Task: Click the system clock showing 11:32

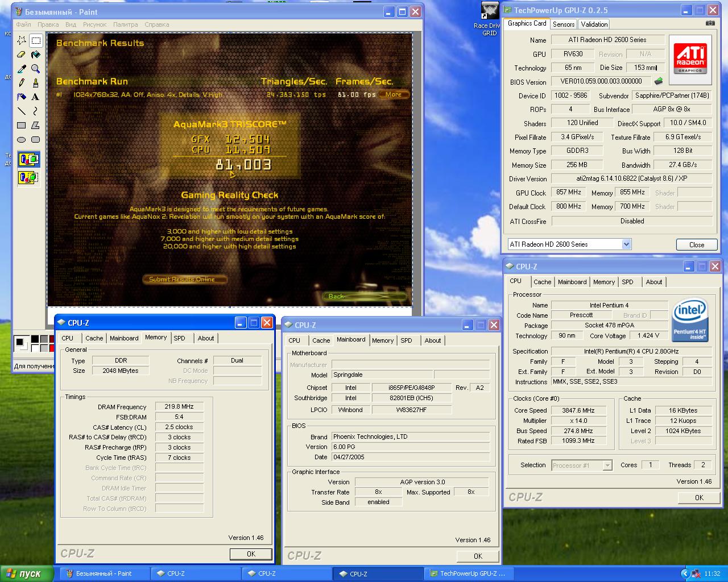Action: (712, 573)
